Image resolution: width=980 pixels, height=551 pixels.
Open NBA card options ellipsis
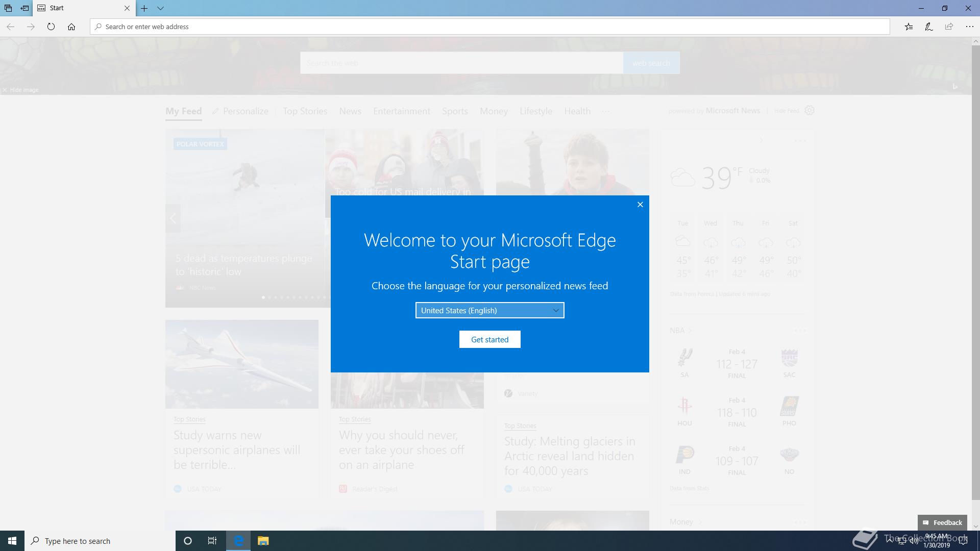[800, 331]
